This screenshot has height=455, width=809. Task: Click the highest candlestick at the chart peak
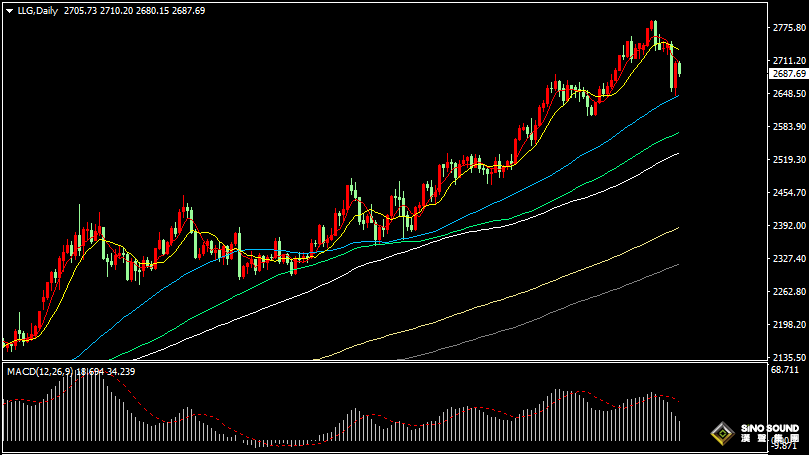[x=654, y=30]
